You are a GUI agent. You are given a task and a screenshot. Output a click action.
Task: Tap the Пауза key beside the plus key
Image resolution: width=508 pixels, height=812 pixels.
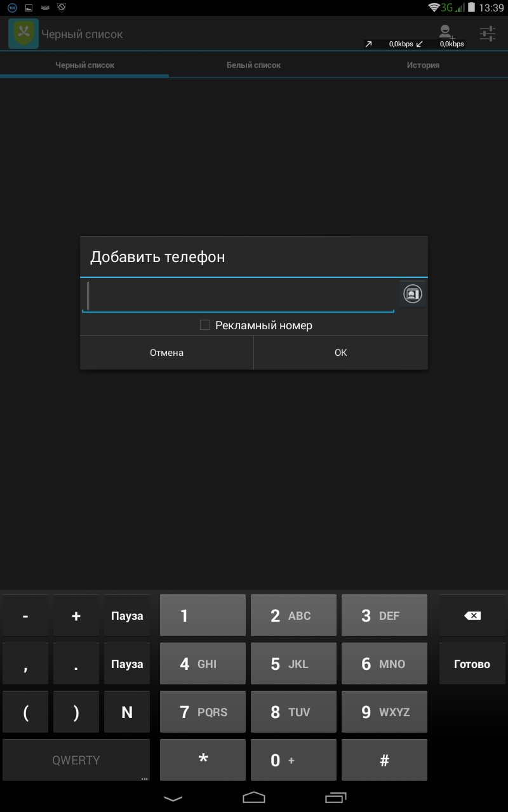pyautogui.click(x=127, y=615)
